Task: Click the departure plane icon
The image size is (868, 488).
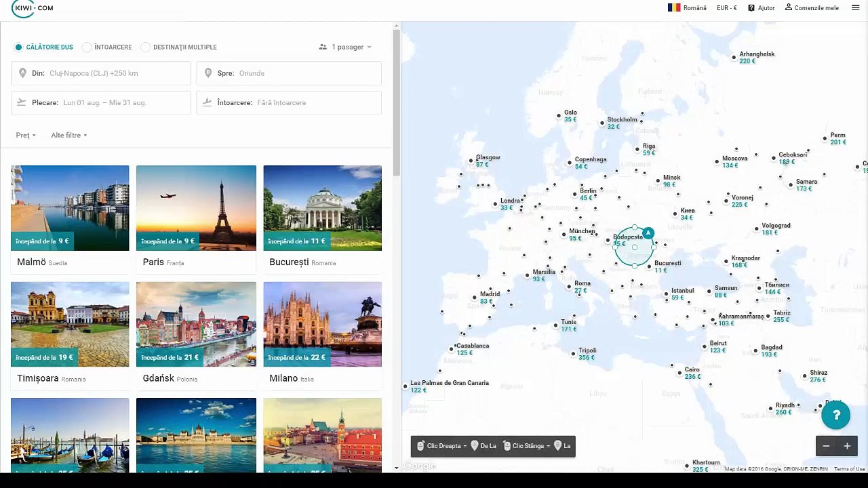Action: [x=22, y=102]
